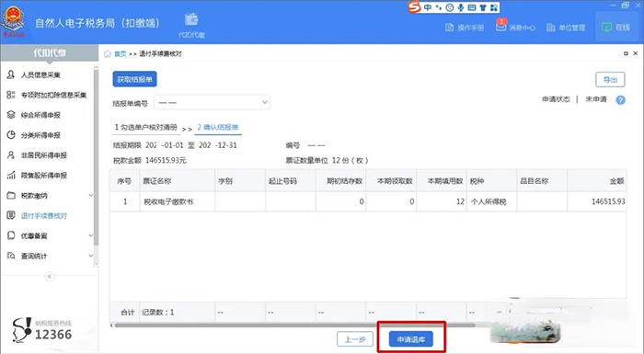Select the 税收电子缴款书 table cell
Image resolution: width=644 pixels, height=354 pixels.
(178, 201)
